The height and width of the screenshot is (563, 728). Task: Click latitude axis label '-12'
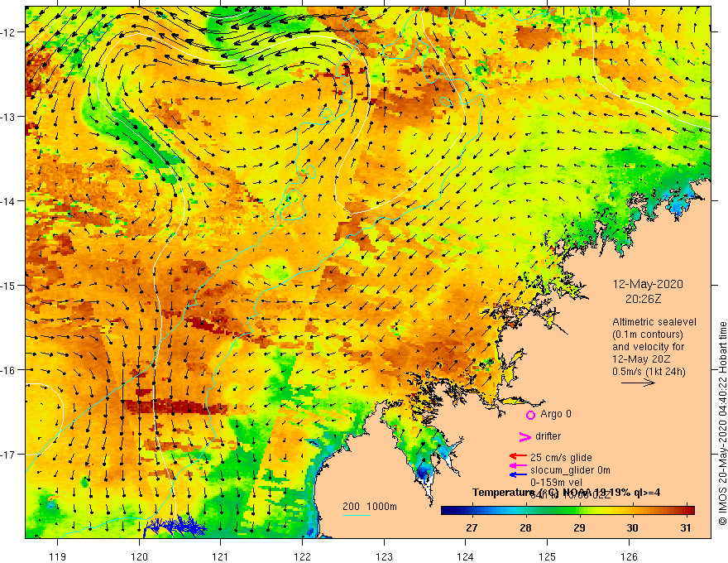tap(8, 32)
